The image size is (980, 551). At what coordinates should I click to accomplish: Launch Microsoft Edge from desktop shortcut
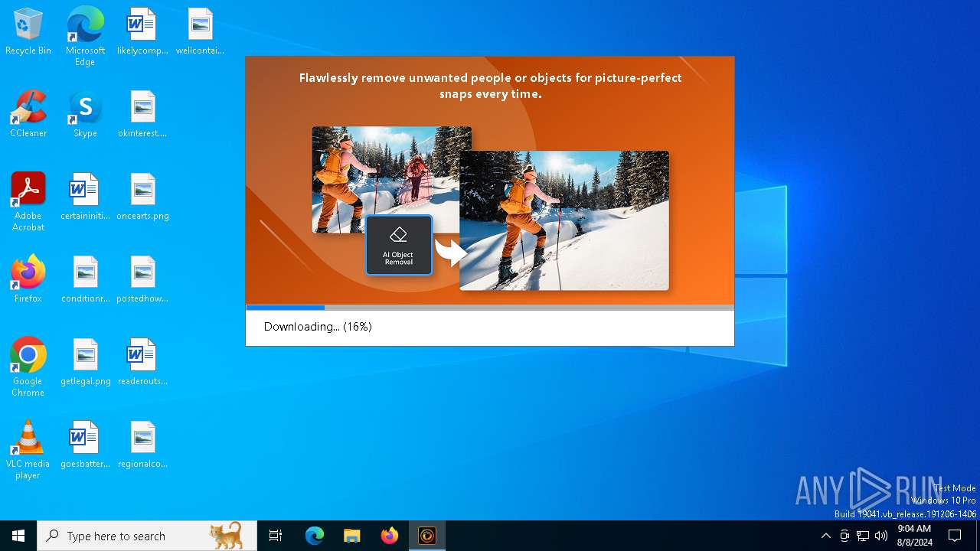pos(85,37)
